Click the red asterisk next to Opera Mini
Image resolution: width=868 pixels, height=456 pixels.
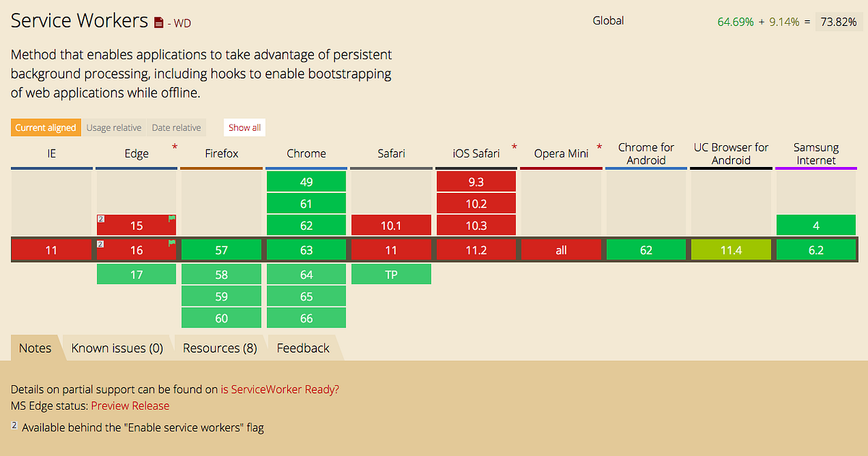599,148
